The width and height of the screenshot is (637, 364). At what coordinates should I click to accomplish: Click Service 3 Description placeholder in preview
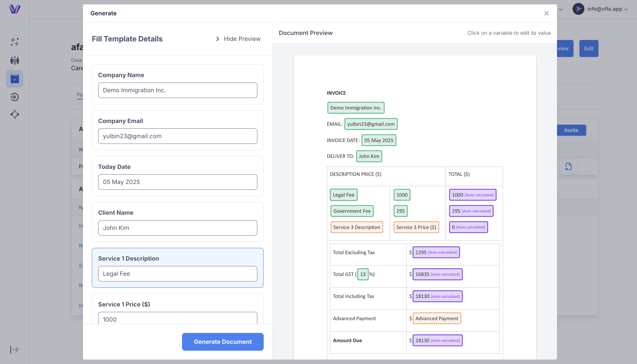pyautogui.click(x=357, y=227)
